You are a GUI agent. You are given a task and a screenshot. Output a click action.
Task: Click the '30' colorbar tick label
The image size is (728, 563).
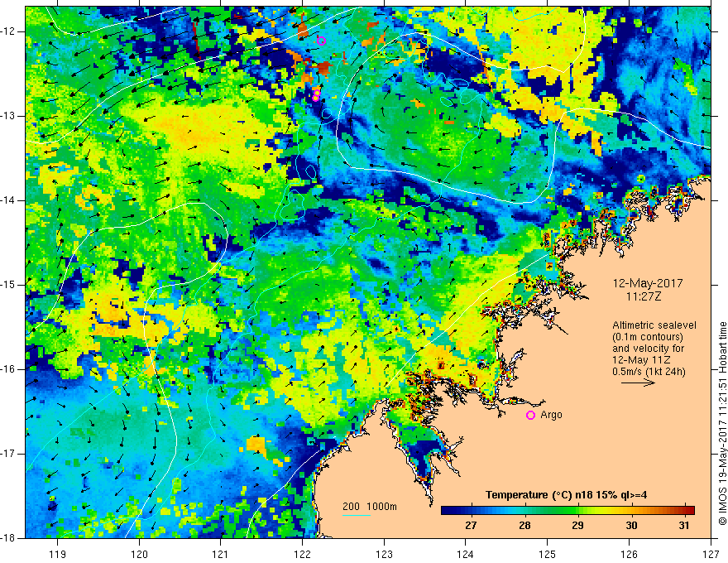(631, 526)
